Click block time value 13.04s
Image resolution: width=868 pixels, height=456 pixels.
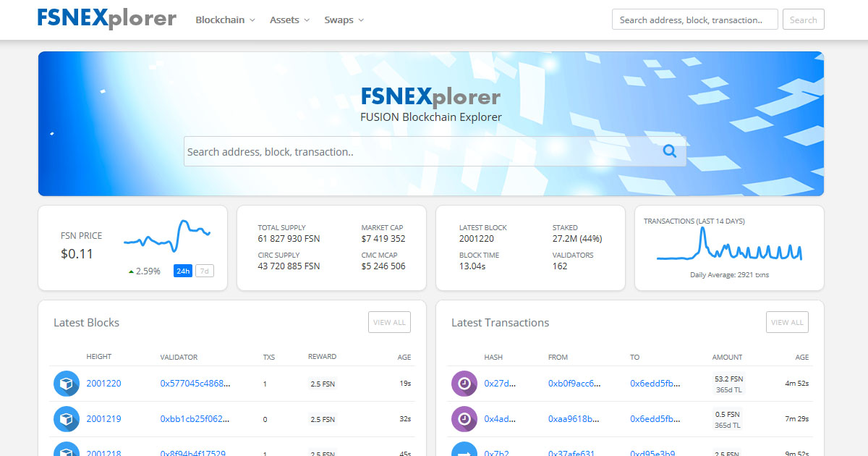pyautogui.click(x=472, y=266)
